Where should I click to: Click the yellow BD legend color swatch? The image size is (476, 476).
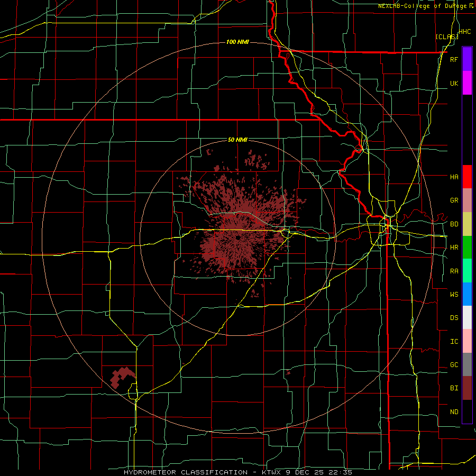(467, 224)
